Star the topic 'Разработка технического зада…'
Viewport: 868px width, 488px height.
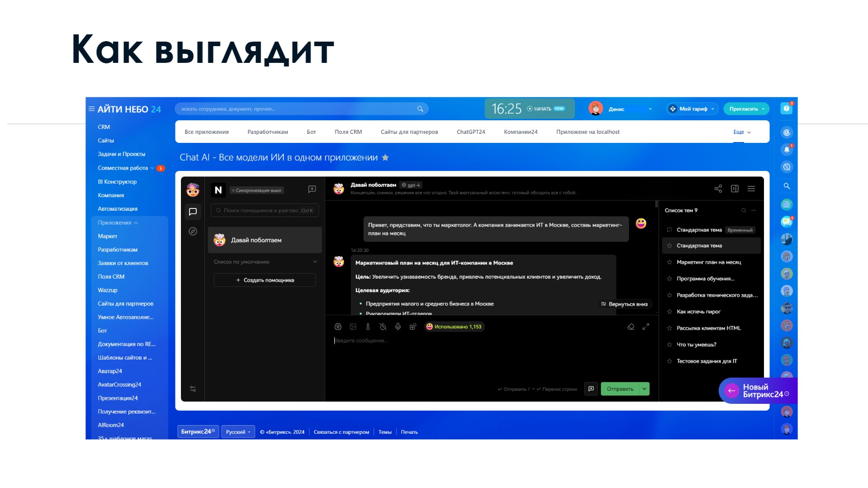click(669, 295)
